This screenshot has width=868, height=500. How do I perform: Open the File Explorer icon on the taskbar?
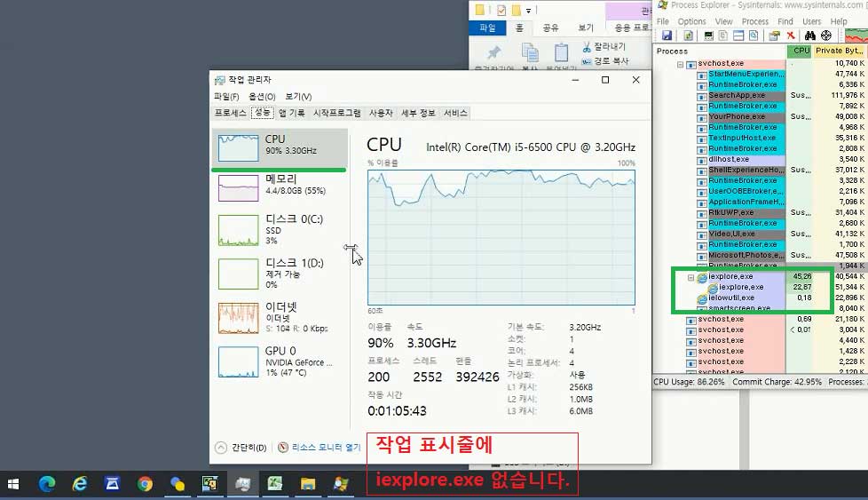pyautogui.click(x=308, y=485)
